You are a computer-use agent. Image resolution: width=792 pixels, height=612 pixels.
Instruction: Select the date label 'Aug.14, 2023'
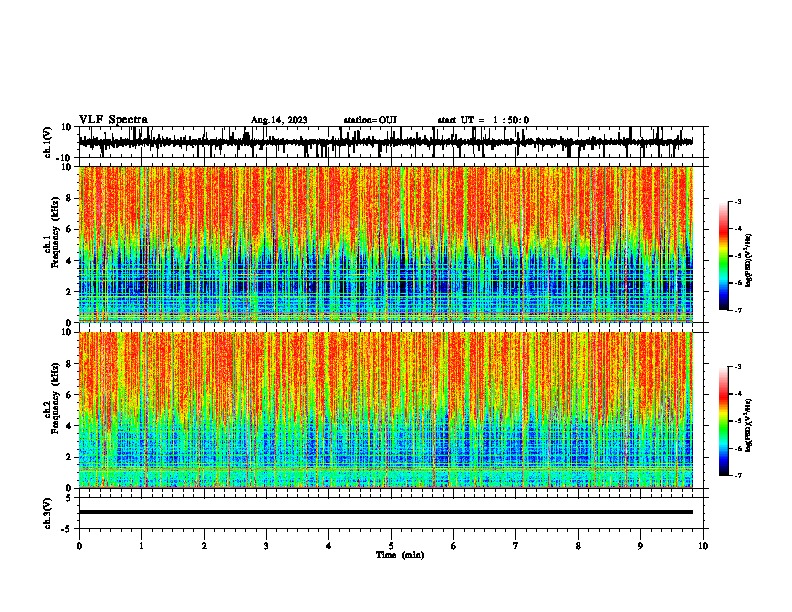coord(279,120)
